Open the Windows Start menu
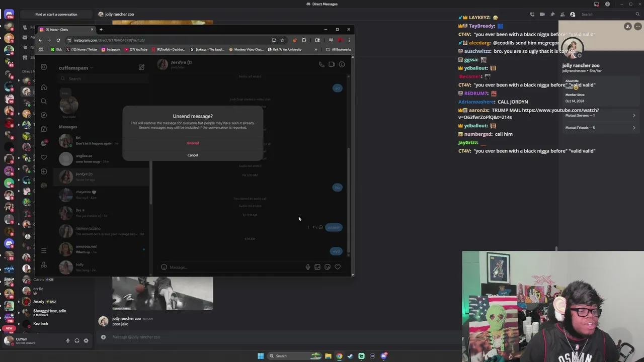This screenshot has height=362, width=644. [261, 356]
